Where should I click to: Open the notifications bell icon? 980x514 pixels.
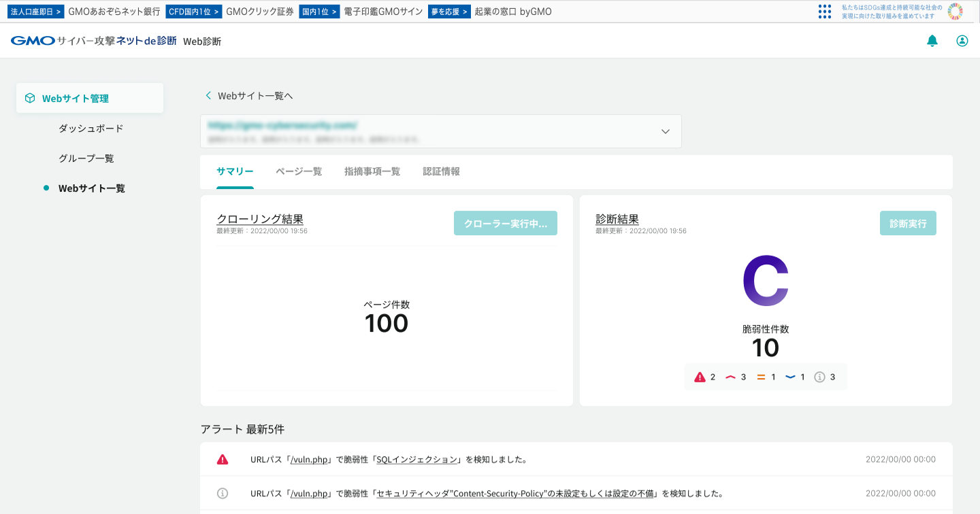pyautogui.click(x=932, y=41)
